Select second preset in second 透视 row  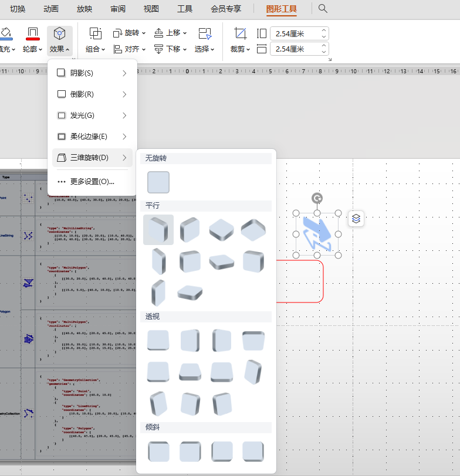pos(190,372)
